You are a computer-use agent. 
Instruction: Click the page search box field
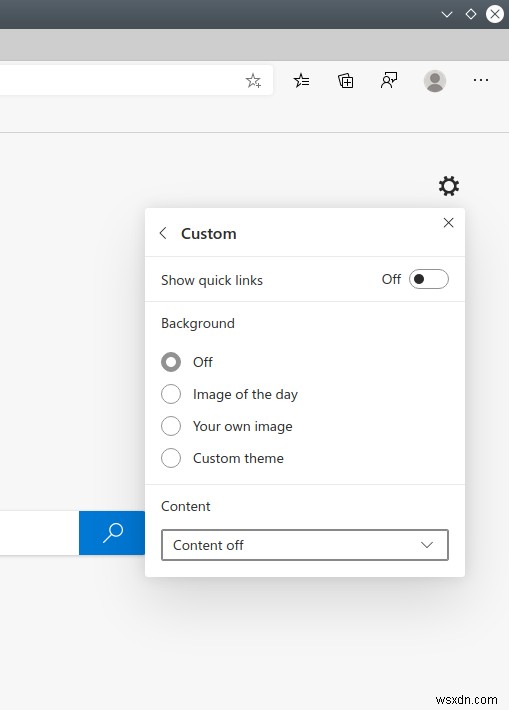(39, 533)
